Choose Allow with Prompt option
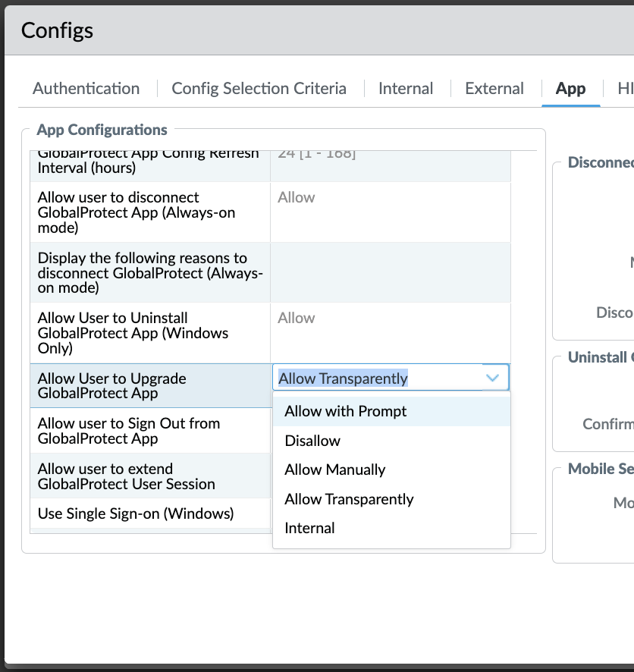 click(x=391, y=411)
